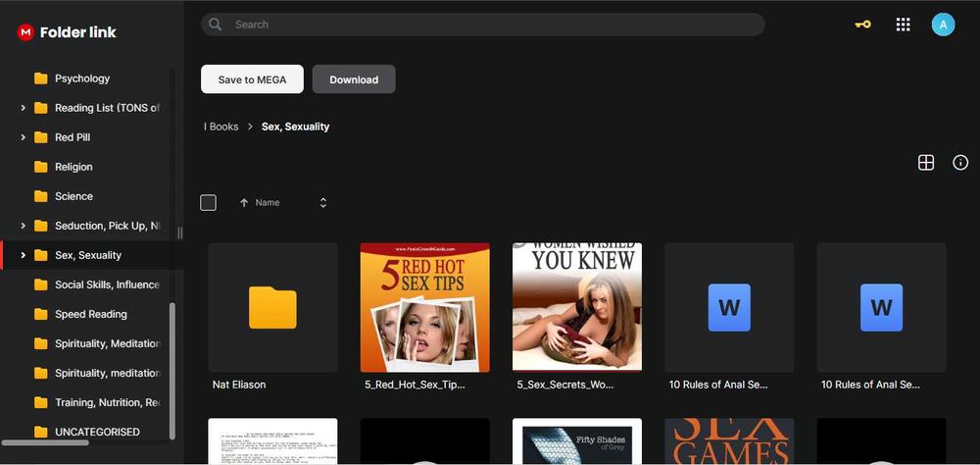The height and width of the screenshot is (465, 980).
Task: Open the apps grid menu icon
Action: [x=903, y=25]
